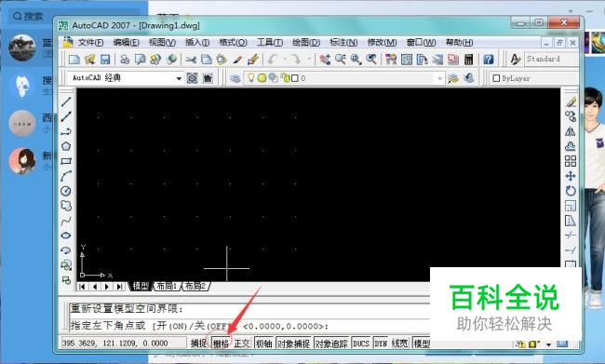This screenshot has width=605, height=364.
Task: Select the Polygon tool
Action: pos(66,146)
